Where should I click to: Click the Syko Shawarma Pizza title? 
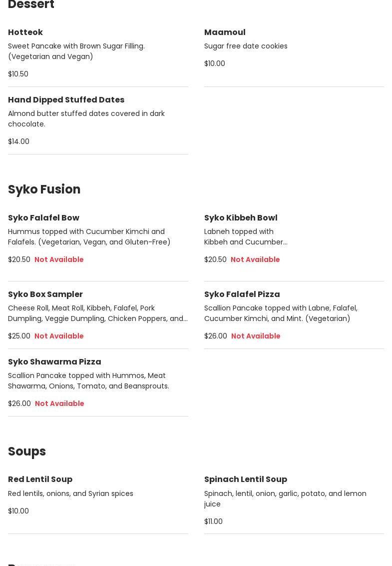pyautogui.click(x=54, y=361)
